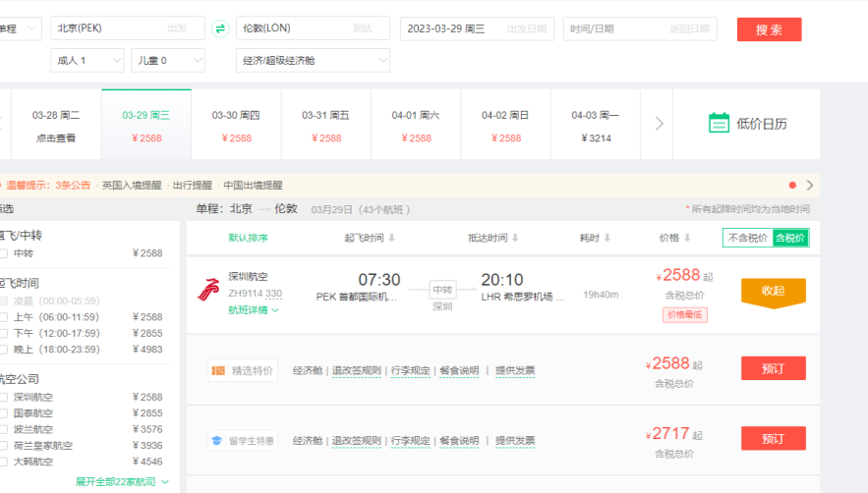This screenshot has width=868, height=493.
Task: Click the 价格最低 lowest price tag
Action: click(x=685, y=315)
